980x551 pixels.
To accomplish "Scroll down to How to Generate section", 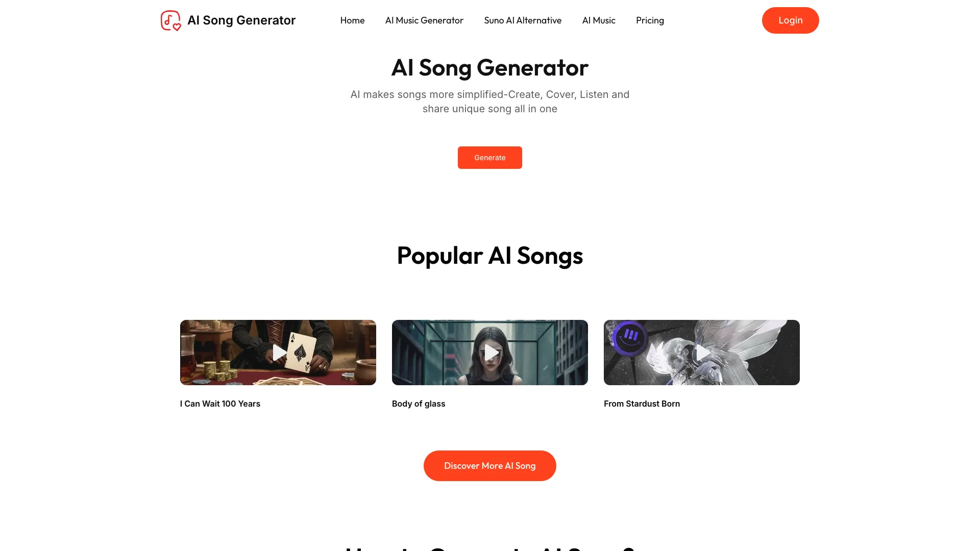I will 490,548.
